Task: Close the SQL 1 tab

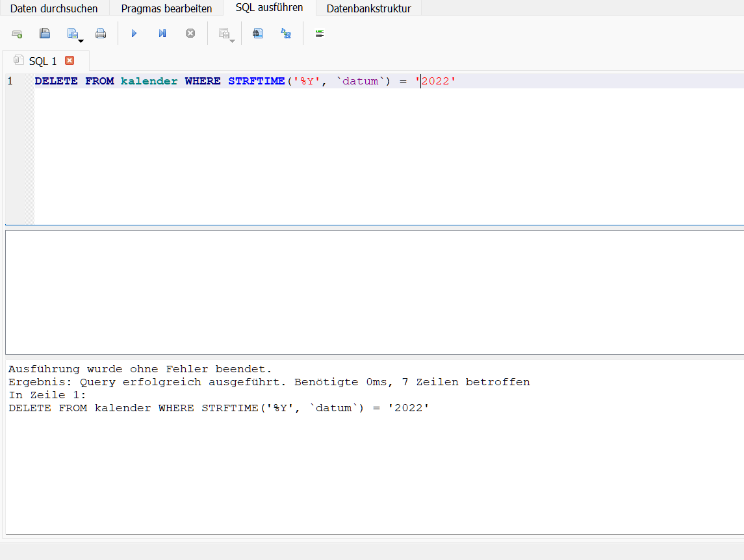Action: [70, 60]
